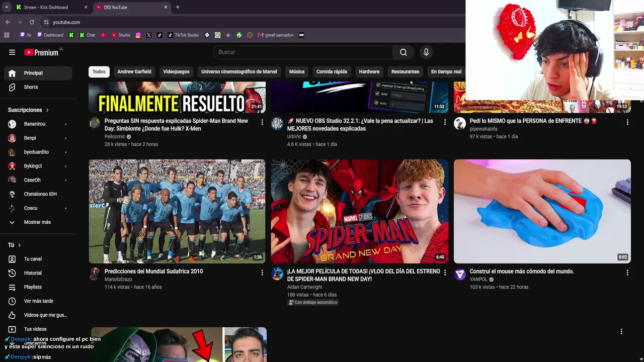Filter by Andrew Garfield chip
This screenshot has width=644, height=362.
point(134,71)
